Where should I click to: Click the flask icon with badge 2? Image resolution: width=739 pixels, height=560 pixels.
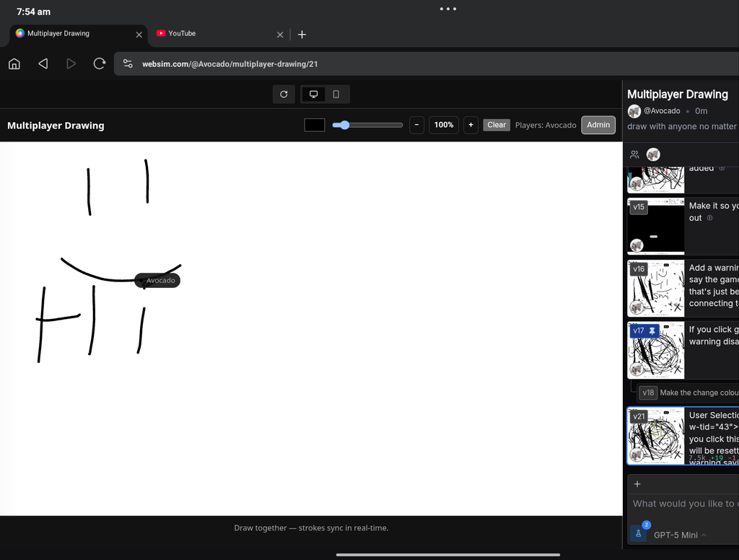[x=639, y=533]
